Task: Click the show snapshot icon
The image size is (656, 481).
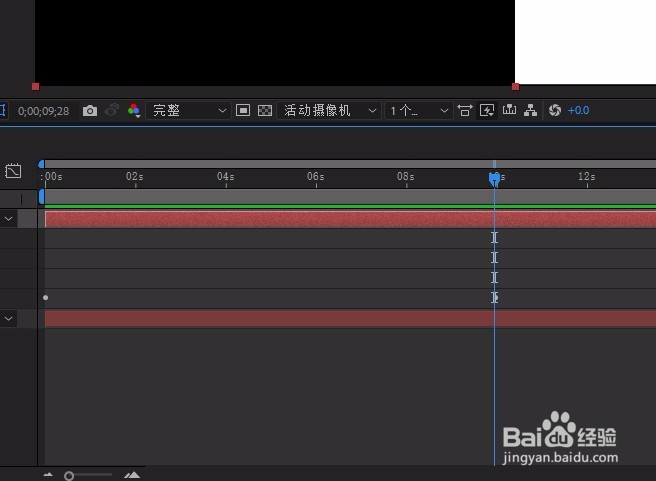Action: coord(112,110)
